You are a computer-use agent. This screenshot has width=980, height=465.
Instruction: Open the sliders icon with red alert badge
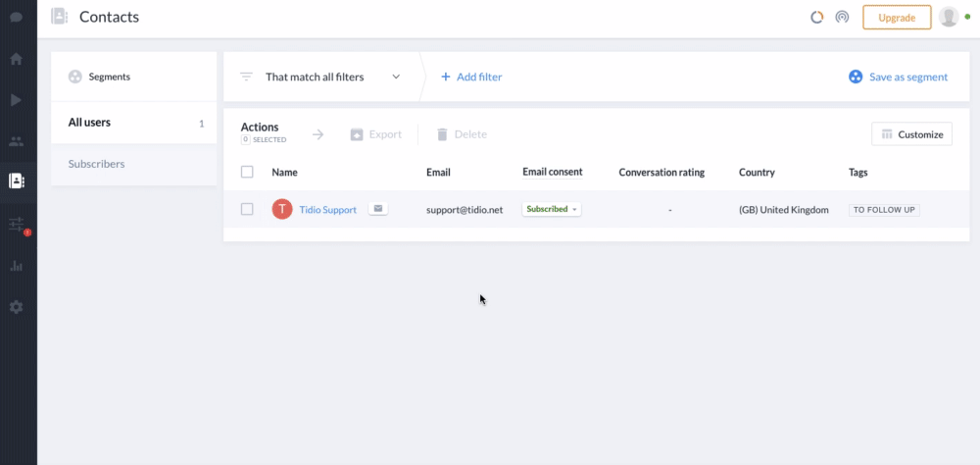[x=18, y=225]
